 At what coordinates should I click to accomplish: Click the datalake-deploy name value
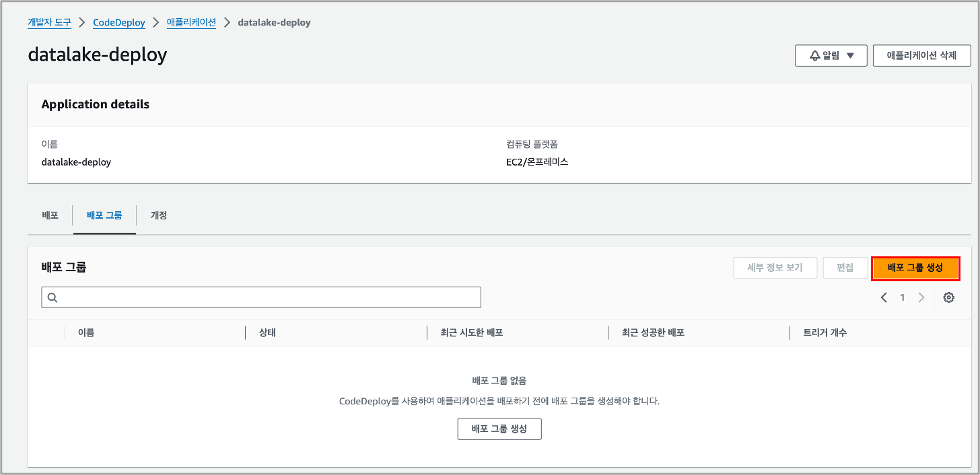click(x=76, y=162)
